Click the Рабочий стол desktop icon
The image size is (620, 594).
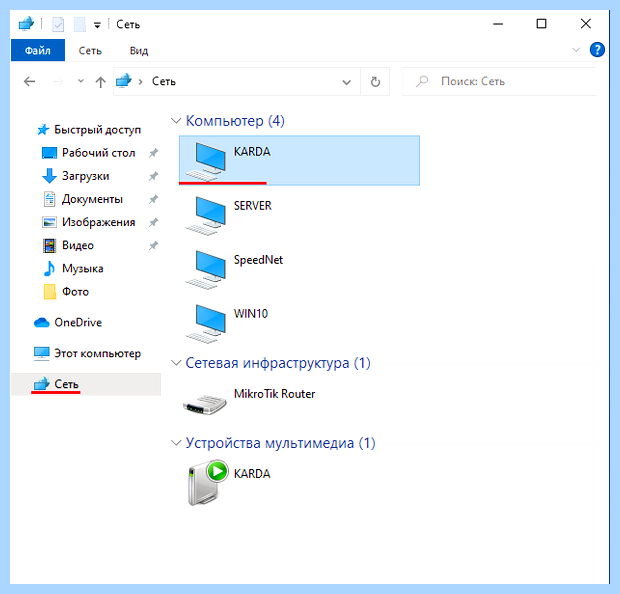[x=49, y=153]
